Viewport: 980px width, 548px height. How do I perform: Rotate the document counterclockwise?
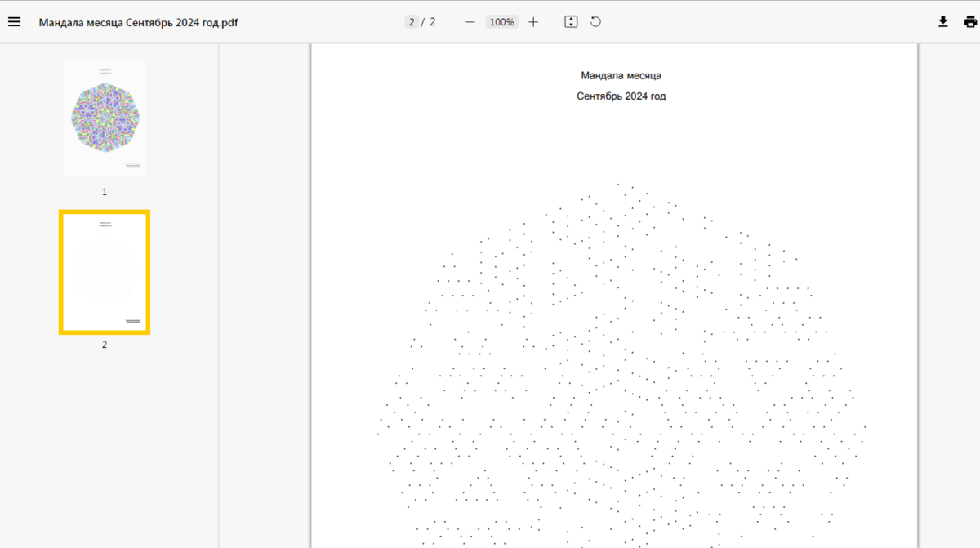pyautogui.click(x=595, y=22)
